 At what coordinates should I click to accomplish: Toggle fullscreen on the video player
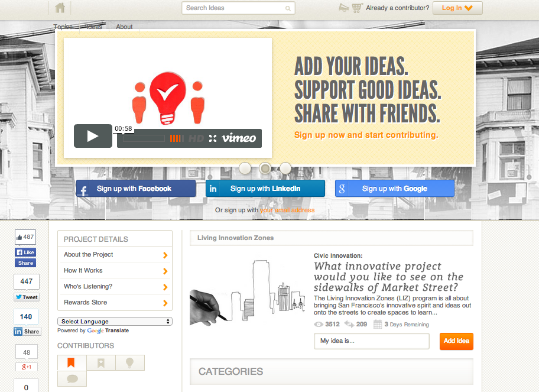point(213,138)
